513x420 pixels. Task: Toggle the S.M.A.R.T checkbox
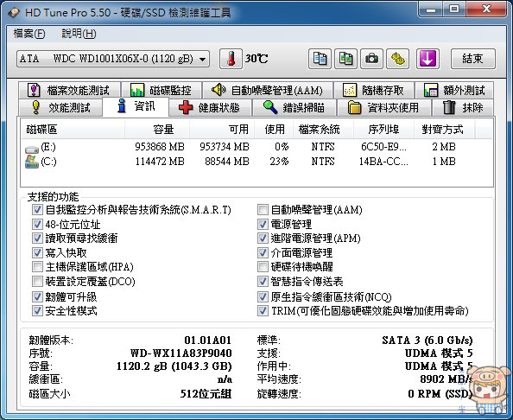tap(37, 209)
